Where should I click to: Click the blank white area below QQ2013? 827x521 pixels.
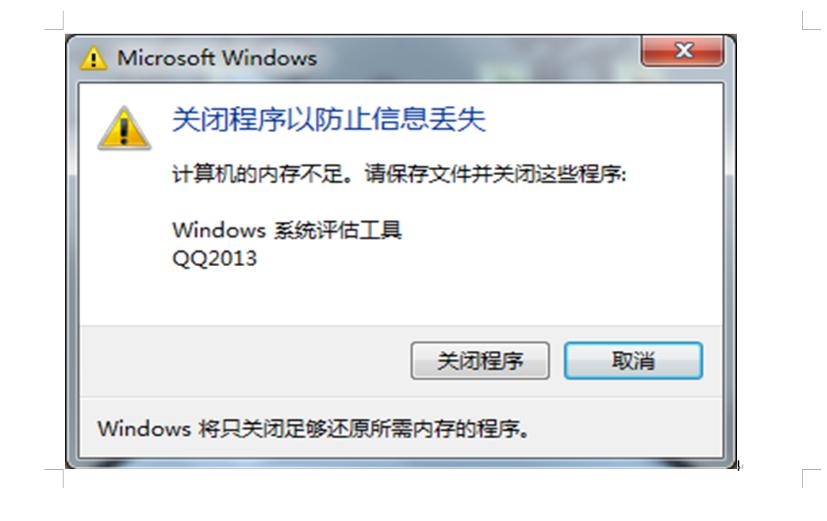(x=401, y=298)
